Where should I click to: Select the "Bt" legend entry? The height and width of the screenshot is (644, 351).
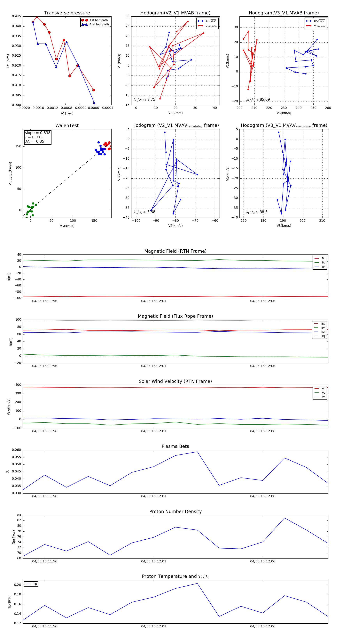pyautogui.click(x=320, y=262)
